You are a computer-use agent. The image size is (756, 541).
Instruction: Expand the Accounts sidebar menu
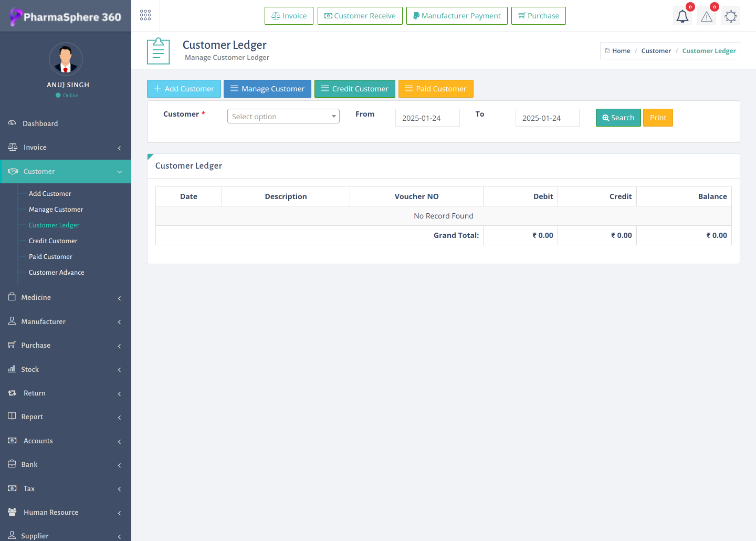tap(38, 441)
